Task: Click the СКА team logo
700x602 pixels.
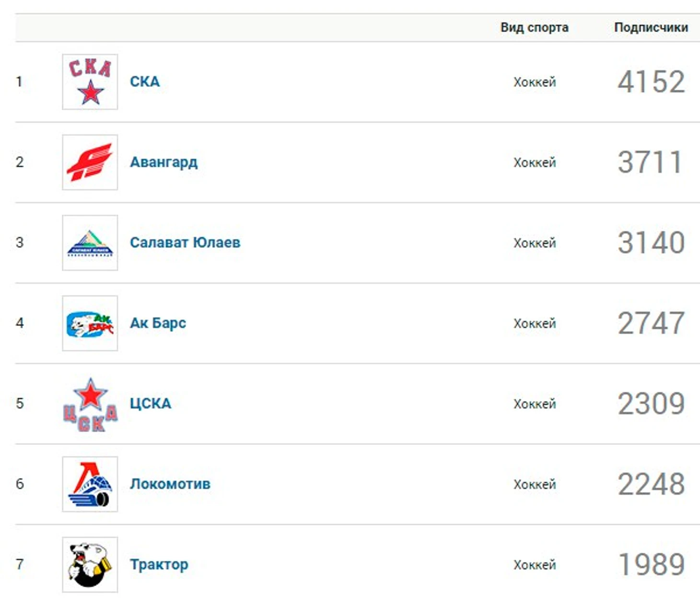Action: (x=90, y=82)
